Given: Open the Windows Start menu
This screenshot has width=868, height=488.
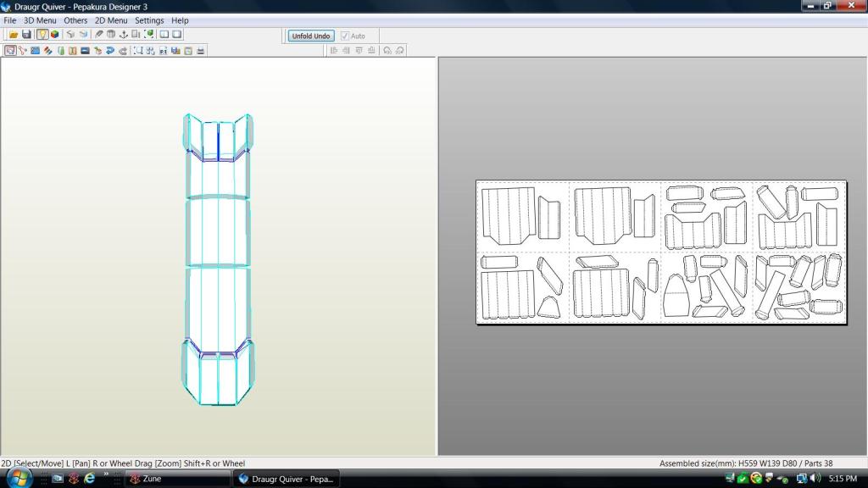Looking at the screenshot, I should [x=19, y=478].
